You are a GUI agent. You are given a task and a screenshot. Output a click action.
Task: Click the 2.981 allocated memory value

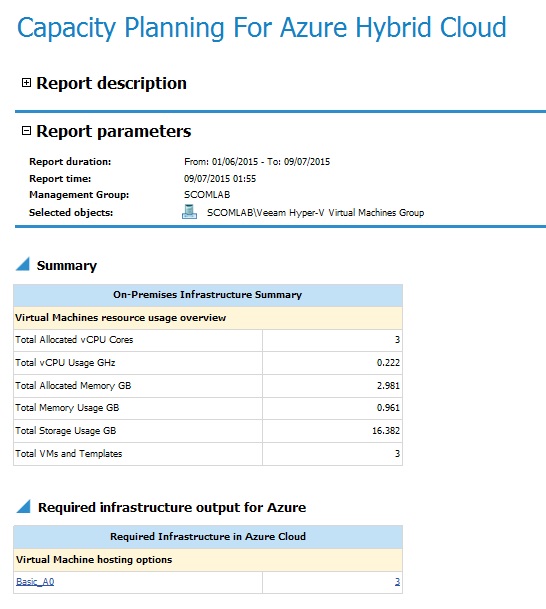click(x=388, y=385)
